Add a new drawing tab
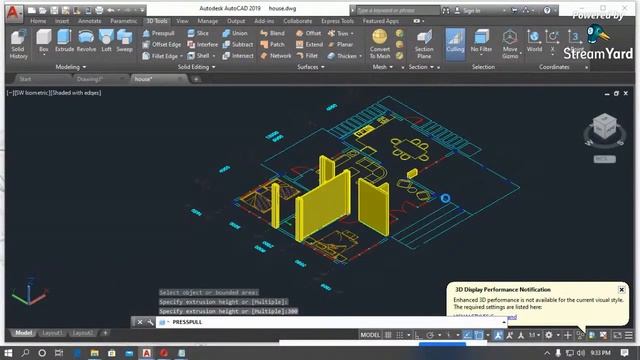640x360 pixels. [196, 79]
